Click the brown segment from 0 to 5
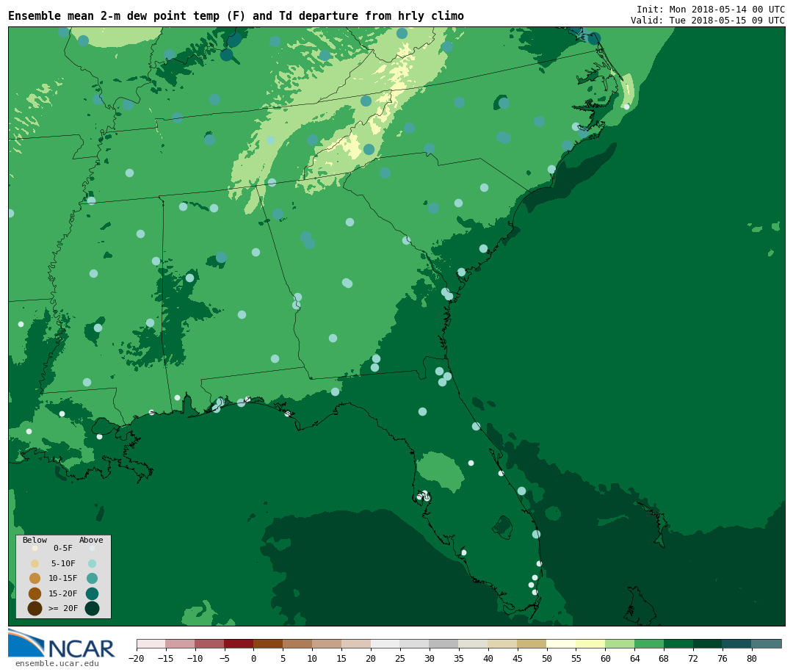Screen dimensions: 793x672 (x=269, y=643)
